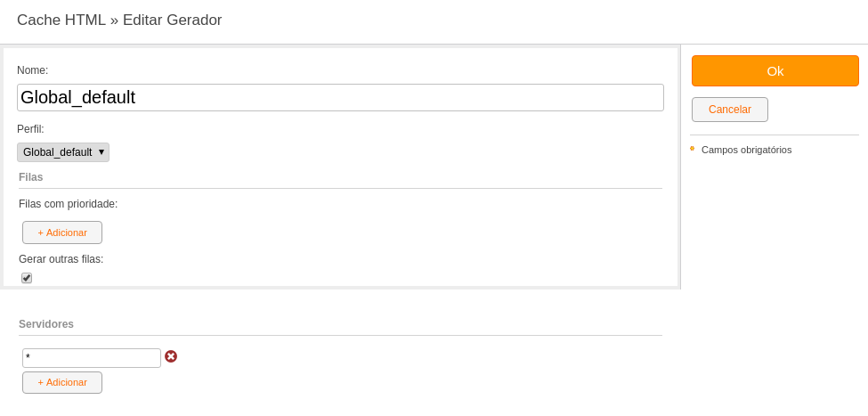Click the Perfil: field label
The height and width of the screenshot is (416, 868).
pos(30,129)
